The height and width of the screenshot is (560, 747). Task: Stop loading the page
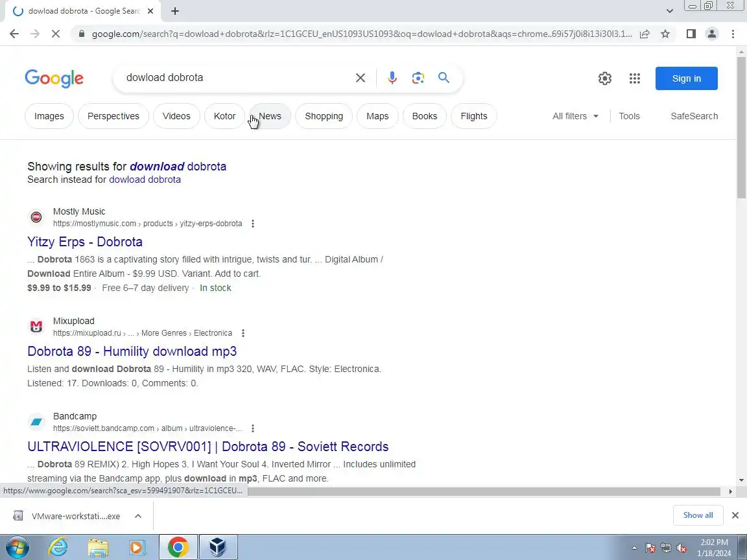[x=55, y=34]
